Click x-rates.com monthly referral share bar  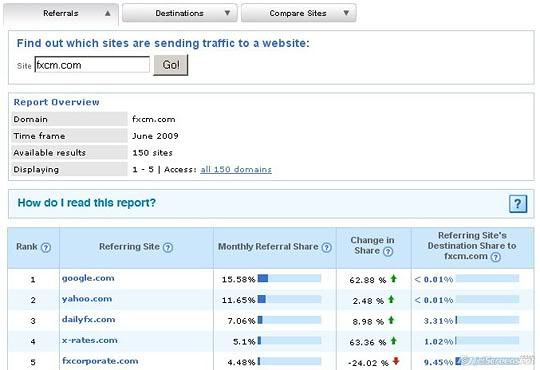point(289,341)
